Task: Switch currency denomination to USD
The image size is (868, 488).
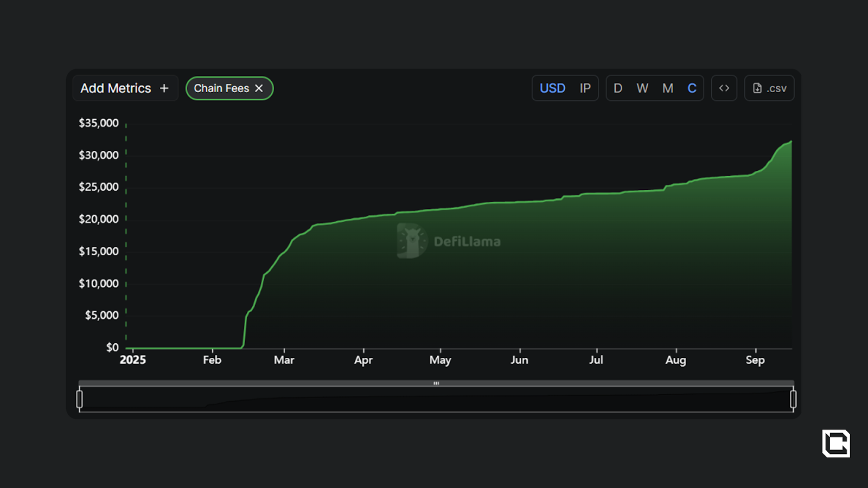Action: click(552, 88)
